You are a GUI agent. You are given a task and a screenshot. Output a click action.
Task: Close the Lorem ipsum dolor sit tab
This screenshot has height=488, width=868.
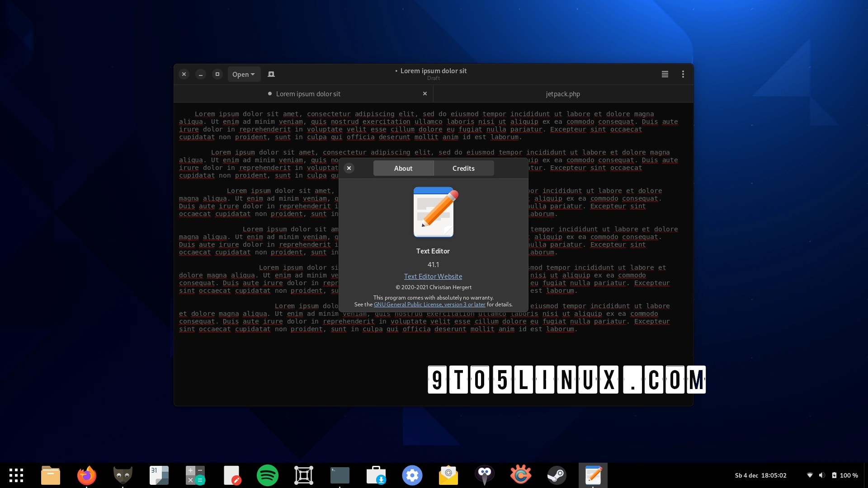tap(425, 94)
